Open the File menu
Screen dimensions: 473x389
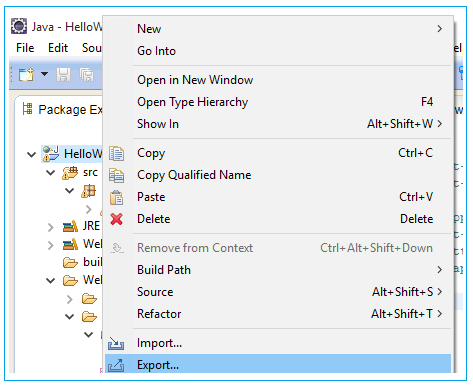click(x=25, y=48)
